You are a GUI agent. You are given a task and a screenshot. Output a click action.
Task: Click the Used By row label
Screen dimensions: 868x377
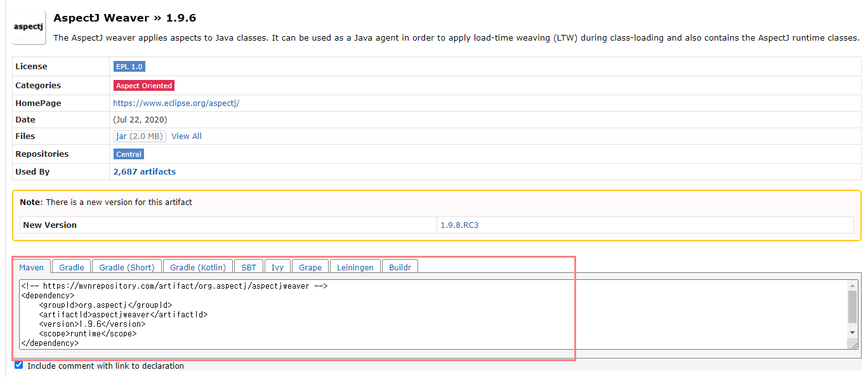32,171
